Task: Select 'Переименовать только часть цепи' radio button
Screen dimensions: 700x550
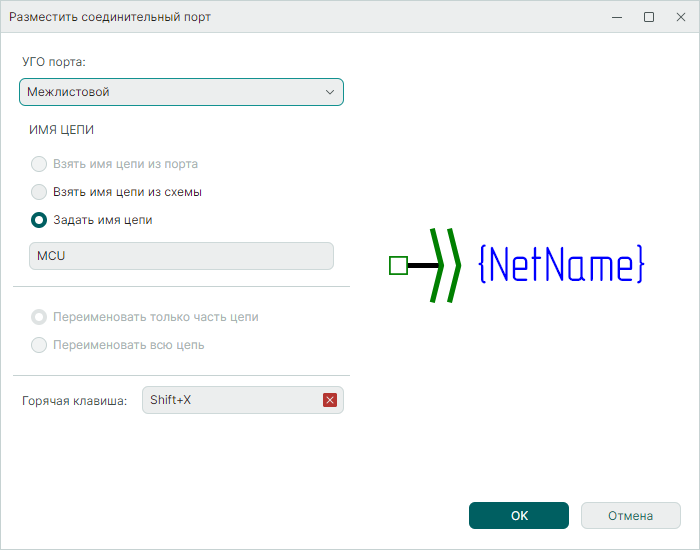Action: pos(39,317)
